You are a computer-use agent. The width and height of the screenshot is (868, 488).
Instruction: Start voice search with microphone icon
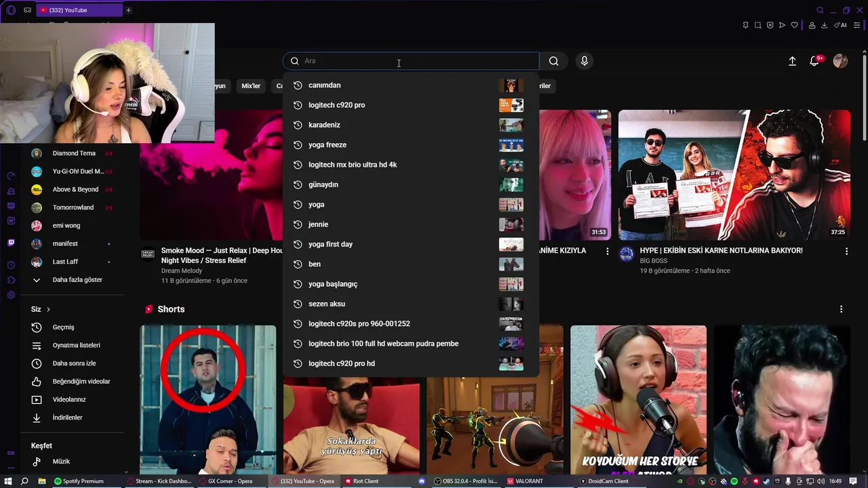tap(585, 61)
